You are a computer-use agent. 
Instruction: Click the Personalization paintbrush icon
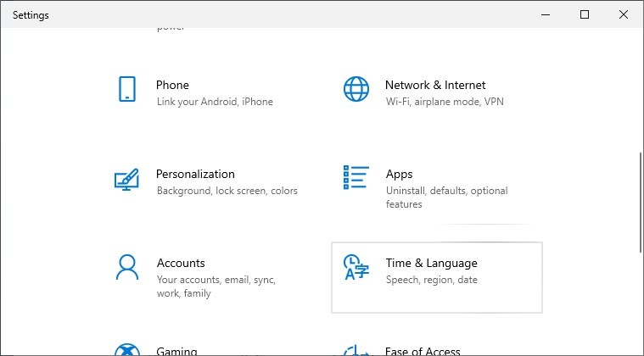[x=126, y=180]
